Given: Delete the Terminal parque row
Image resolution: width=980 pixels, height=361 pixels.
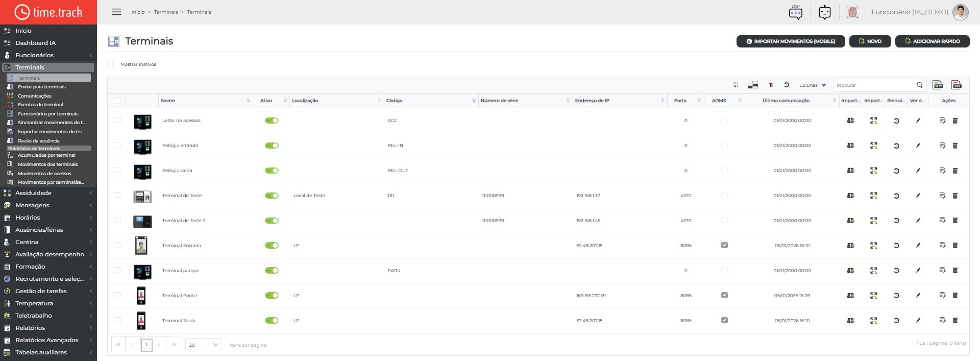Looking at the screenshot, I should (x=955, y=271).
